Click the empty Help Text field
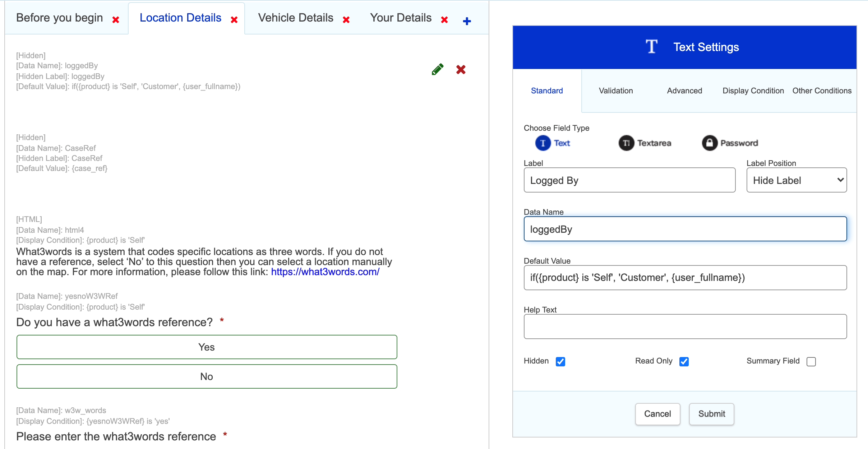The width and height of the screenshot is (868, 449). [x=685, y=327]
